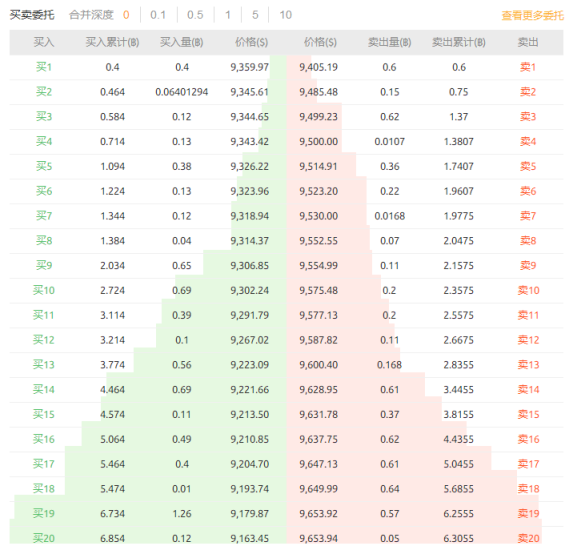
Task: Select bid price 9,179.87 in 买19
Action: (249, 514)
